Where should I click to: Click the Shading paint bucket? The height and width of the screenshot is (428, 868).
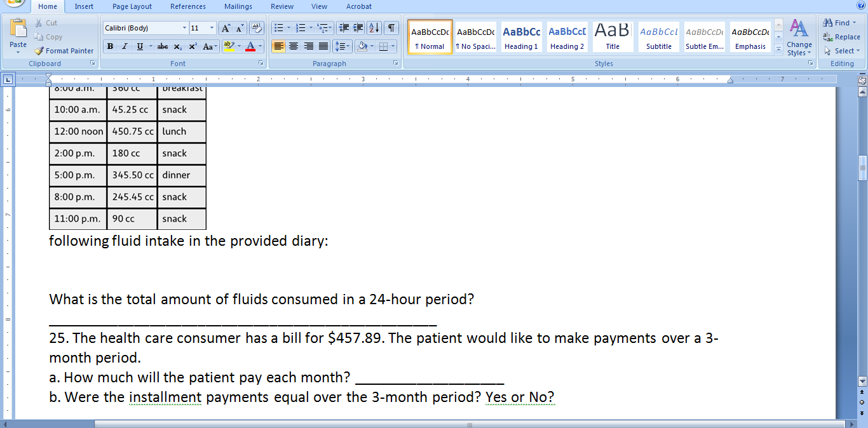tap(362, 46)
